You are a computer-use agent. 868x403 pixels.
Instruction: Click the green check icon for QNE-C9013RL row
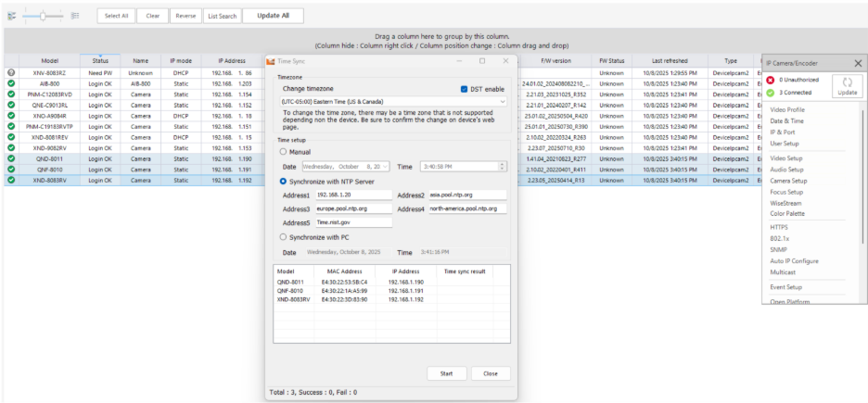point(11,105)
